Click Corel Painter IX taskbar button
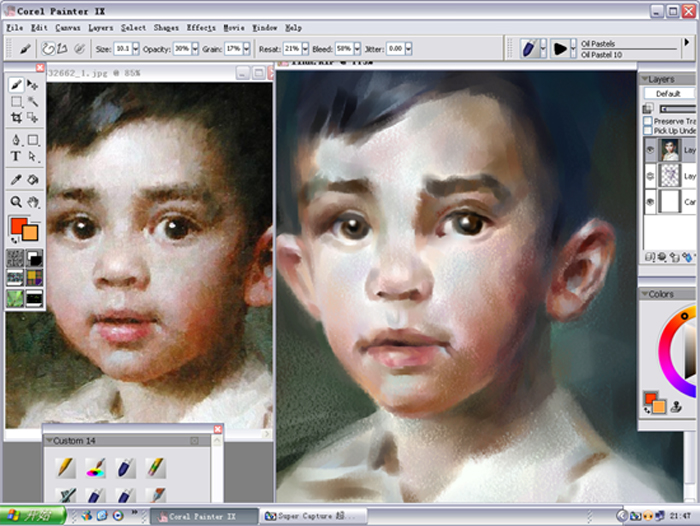700x526 pixels. 204,516
